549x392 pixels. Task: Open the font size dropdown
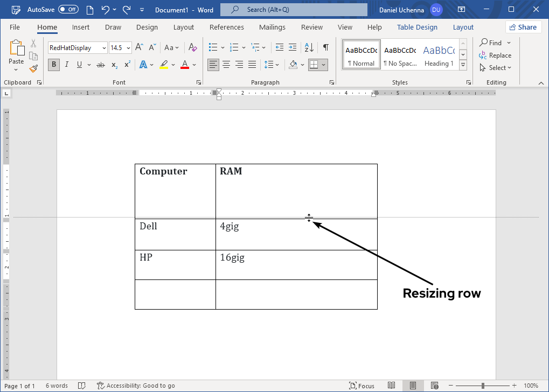[x=127, y=47]
